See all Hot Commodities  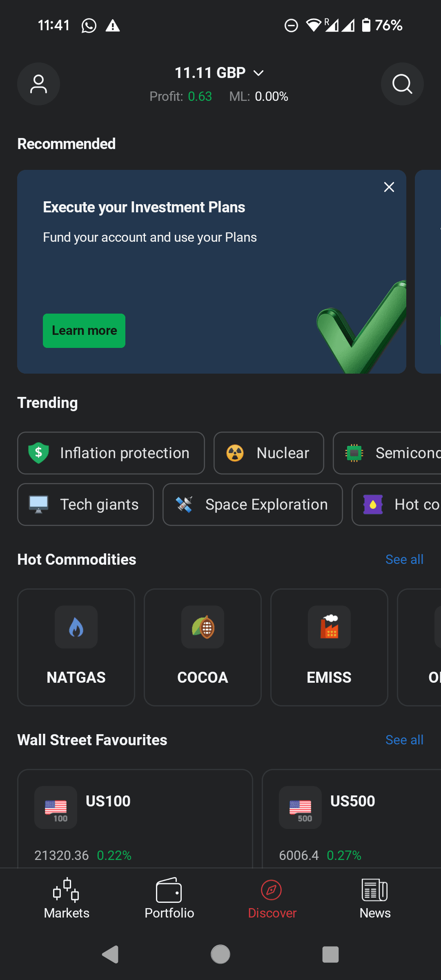pos(404,559)
